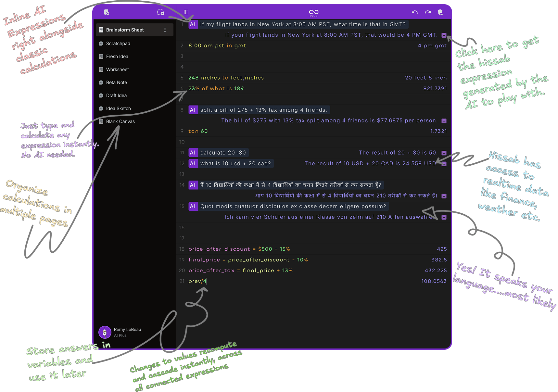Open Brainstorm Sheet three-dot options menu
Image resolution: width=558 pixels, height=392 pixels.
point(165,30)
